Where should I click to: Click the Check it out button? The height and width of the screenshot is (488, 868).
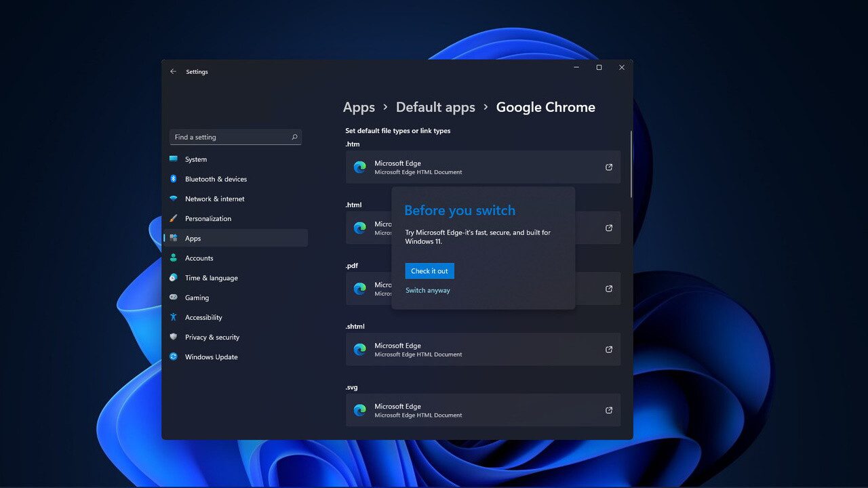[x=429, y=271]
